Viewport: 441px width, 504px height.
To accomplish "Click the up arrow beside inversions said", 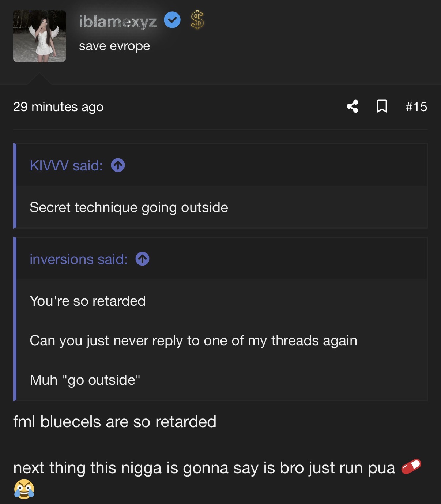I will coord(142,259).
